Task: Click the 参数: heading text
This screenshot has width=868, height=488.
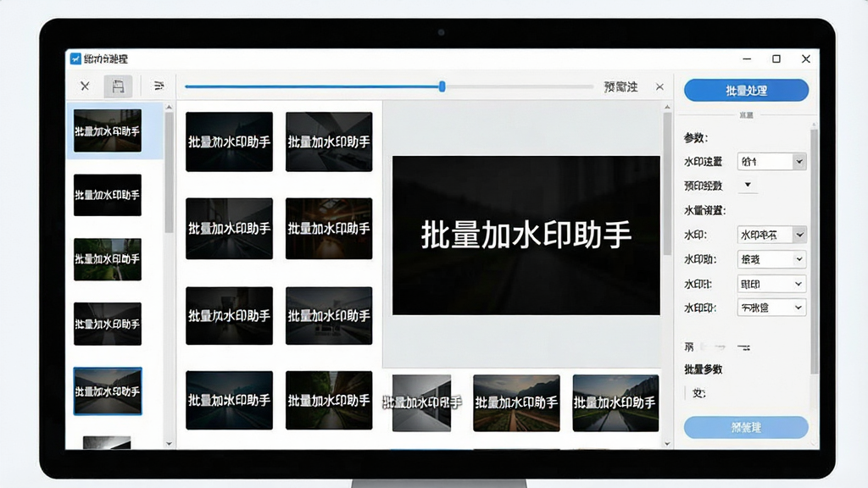Action: 696,138
